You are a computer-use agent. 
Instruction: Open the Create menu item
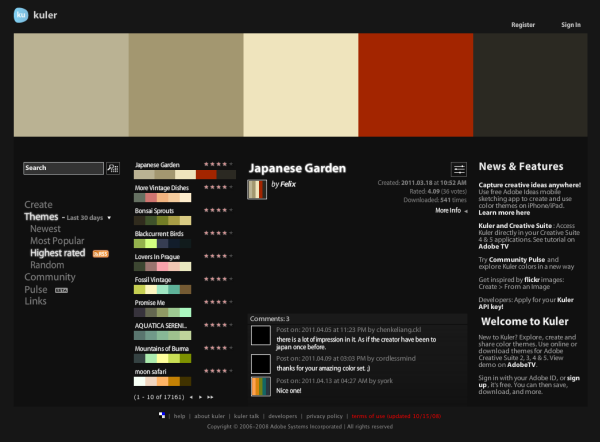pos(38,205)
